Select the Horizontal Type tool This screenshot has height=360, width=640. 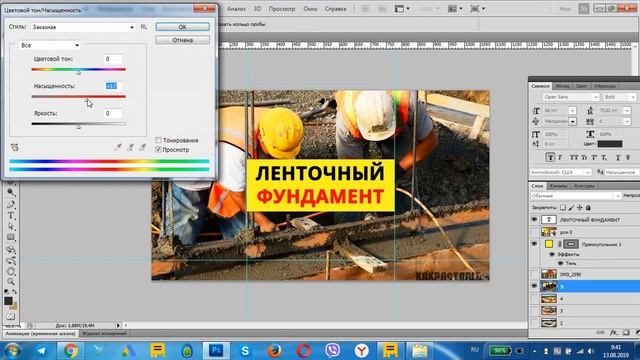(x=11, y=216)
